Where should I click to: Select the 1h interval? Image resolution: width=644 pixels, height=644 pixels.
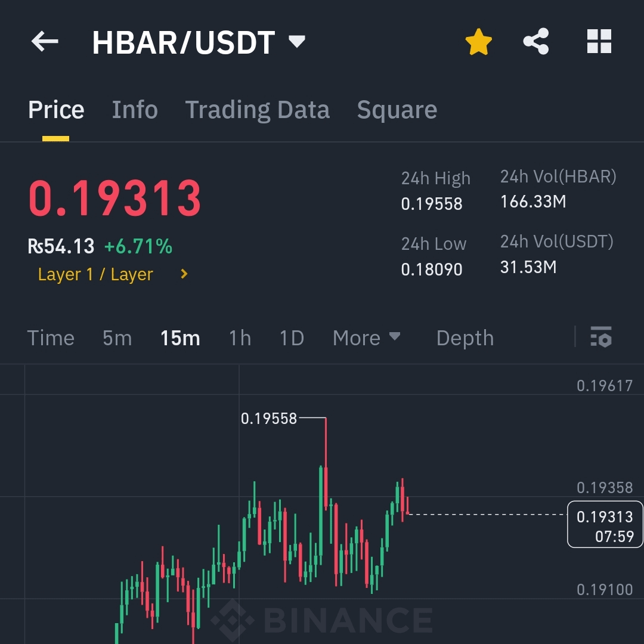[240, 338]
